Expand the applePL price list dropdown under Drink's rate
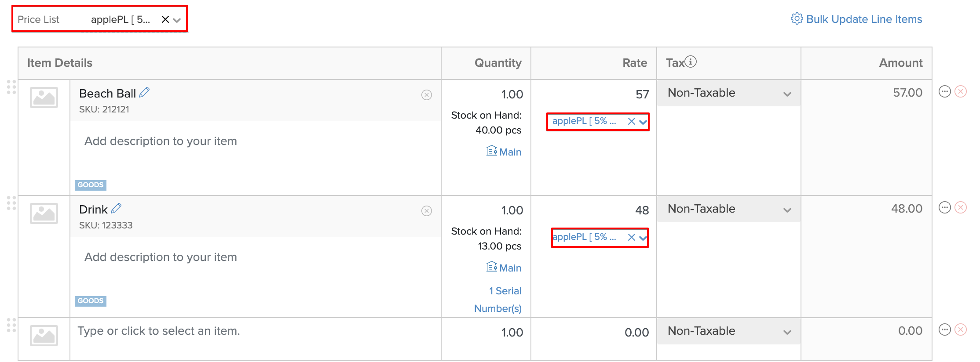 [643, 237]
